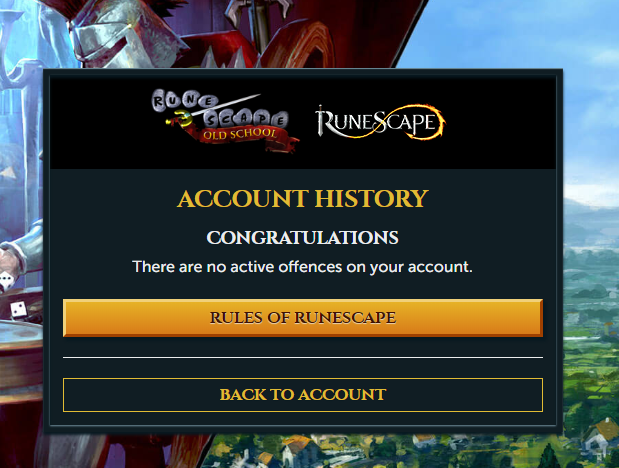Click the sword-shaped R in RuneScape logo
Image resolution: width=619 pixels, height=468 pixels.
point(323,122)
